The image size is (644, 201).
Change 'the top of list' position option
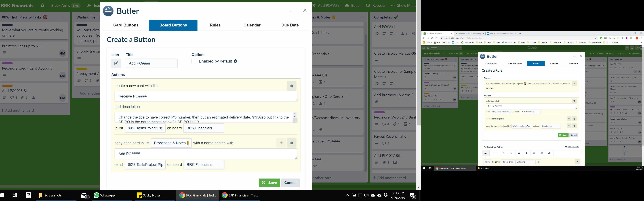point(508,162)
